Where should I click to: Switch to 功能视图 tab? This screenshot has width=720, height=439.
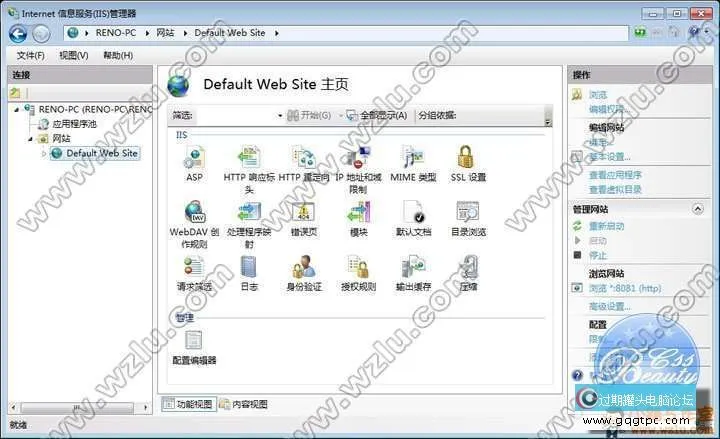click(x=189, y=404)
